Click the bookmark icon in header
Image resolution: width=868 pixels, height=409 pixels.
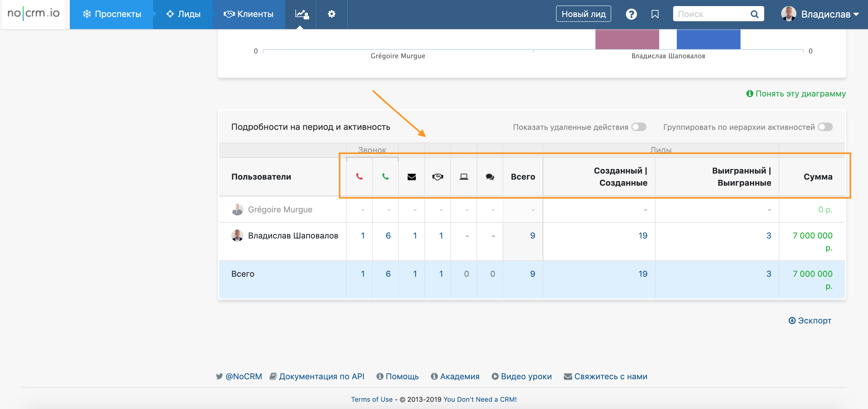[655, 14]
